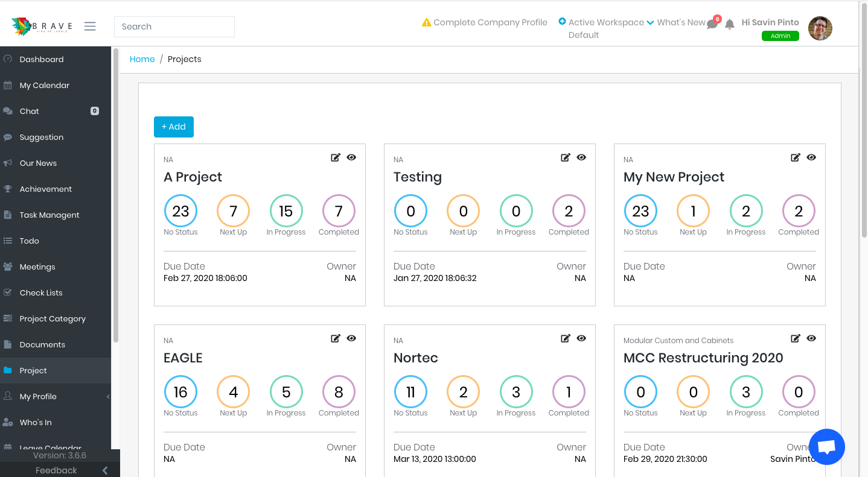Click the Meetings people icon
The width and height of the screenshot is (868, 477).
[8, 267]
